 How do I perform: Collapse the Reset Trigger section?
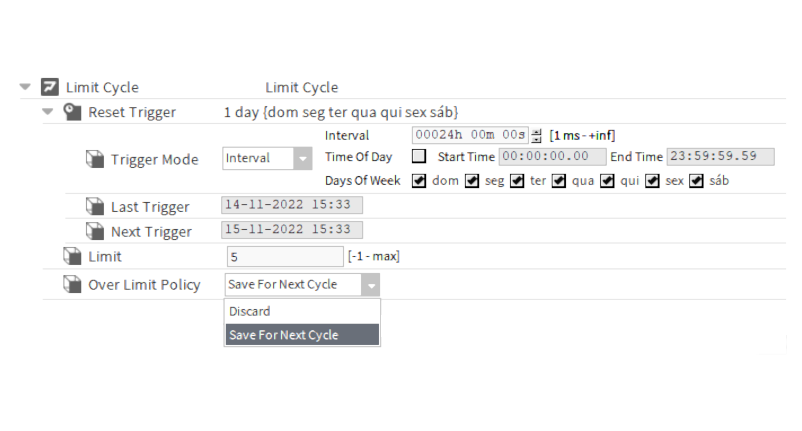(48, 111)
